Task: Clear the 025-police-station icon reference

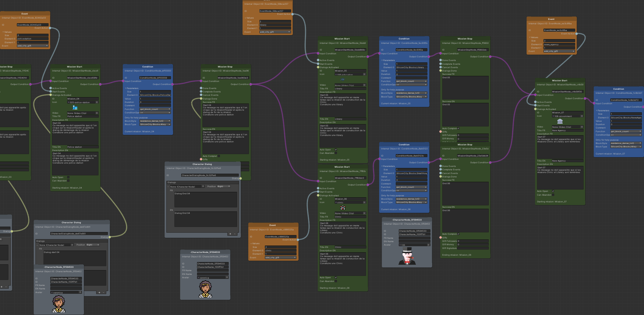Action: coord(68,103)
